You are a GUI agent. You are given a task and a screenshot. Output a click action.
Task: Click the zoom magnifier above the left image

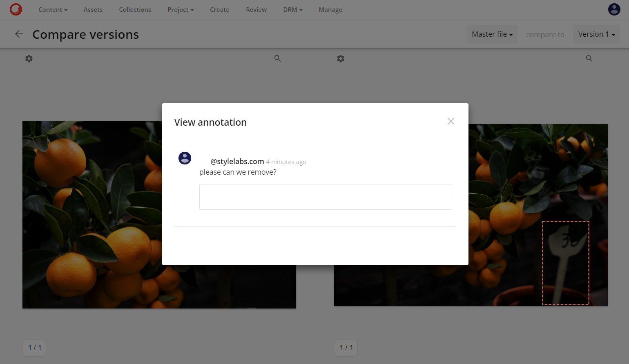click(277, 58)
